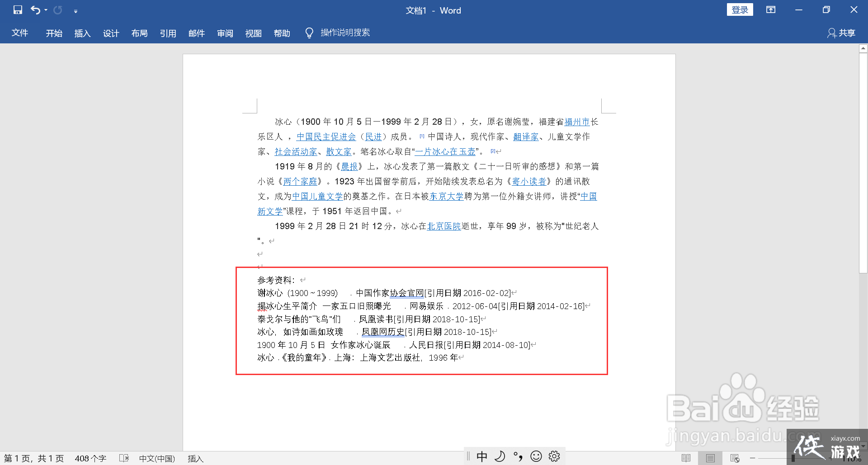Click the zoom out minus button

point(752,458)
